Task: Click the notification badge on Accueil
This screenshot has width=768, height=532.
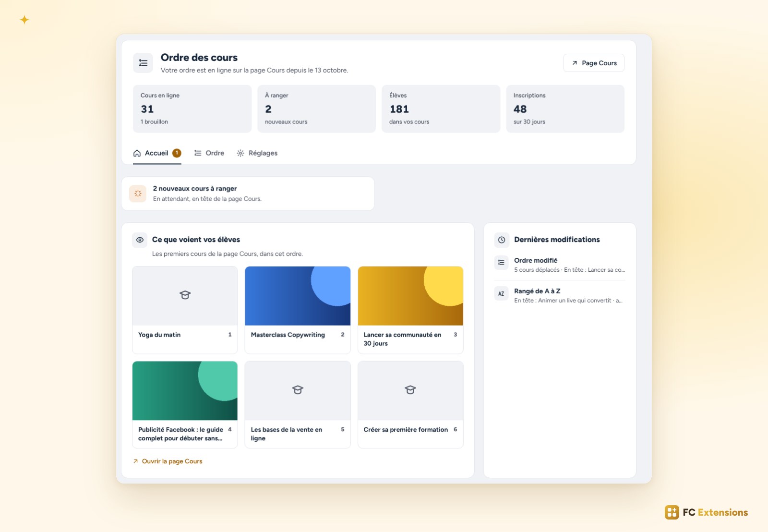Action: point(177,153)
